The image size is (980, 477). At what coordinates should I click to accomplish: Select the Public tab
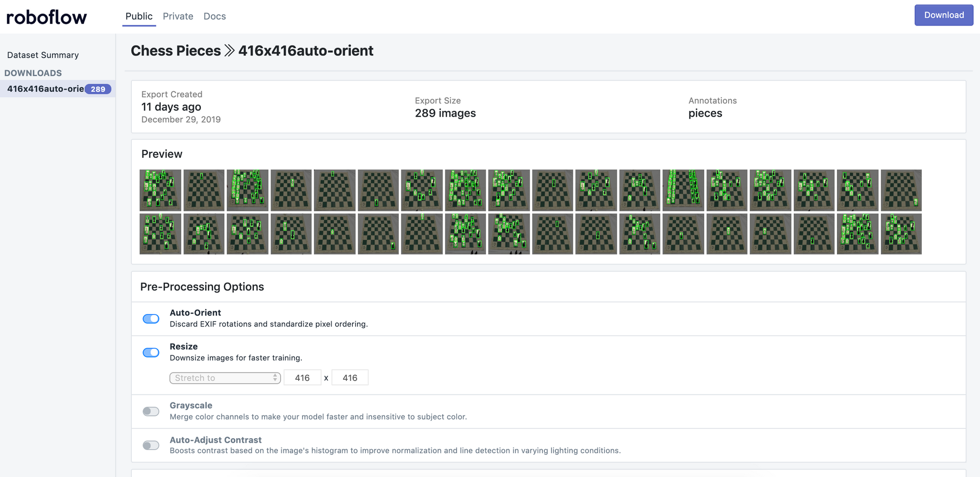coord(139,16)
